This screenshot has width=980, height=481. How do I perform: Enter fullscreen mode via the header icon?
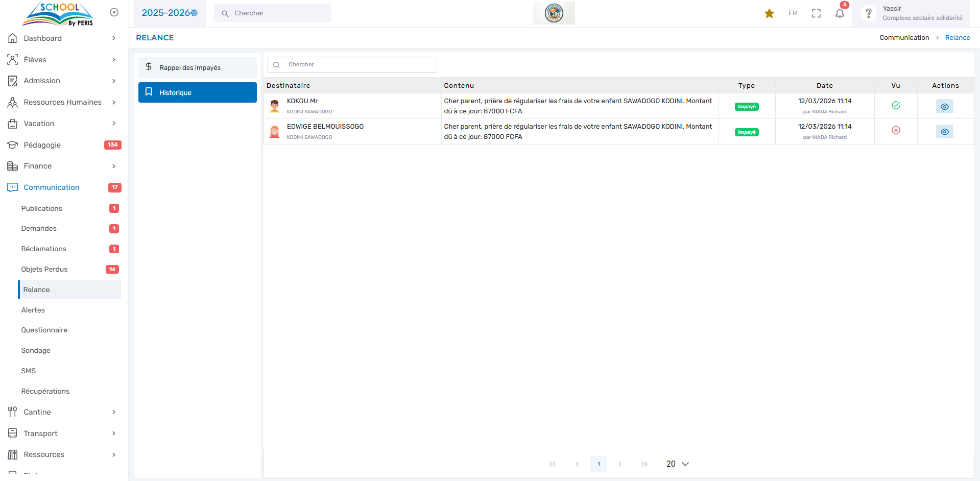(816, 14)
